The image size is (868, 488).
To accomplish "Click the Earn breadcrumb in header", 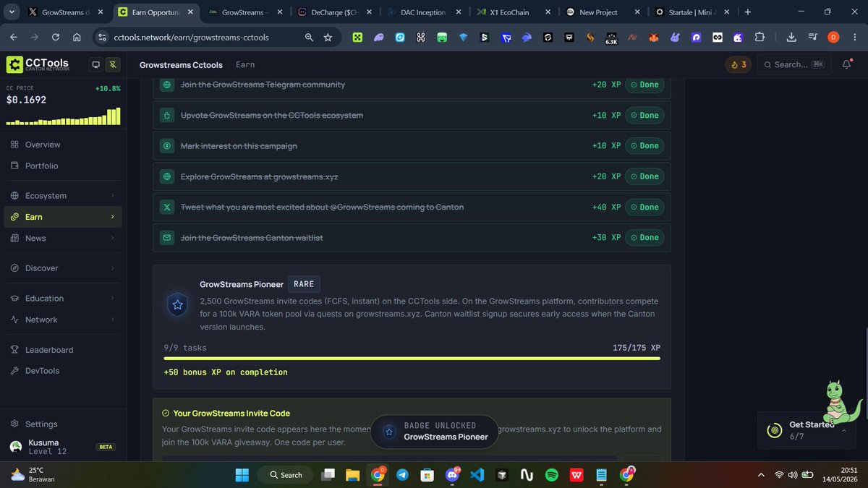I will coord(245,64).
